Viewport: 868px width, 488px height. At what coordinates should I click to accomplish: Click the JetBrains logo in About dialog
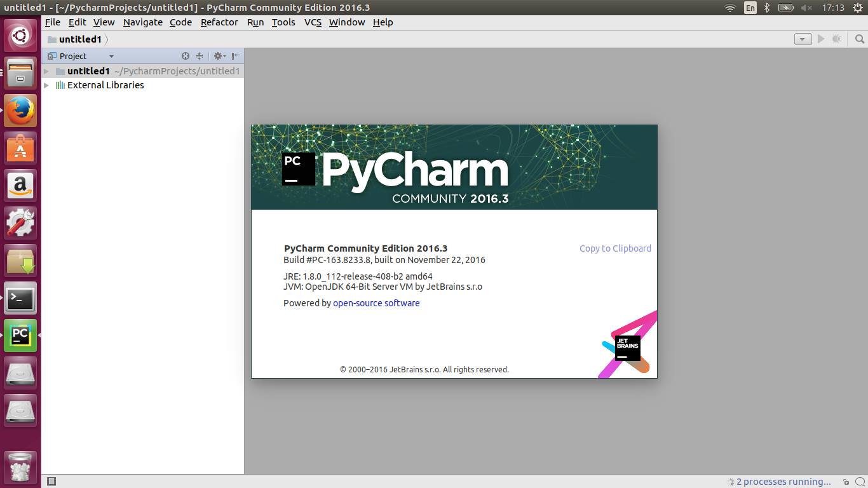[x=627, y=348]
